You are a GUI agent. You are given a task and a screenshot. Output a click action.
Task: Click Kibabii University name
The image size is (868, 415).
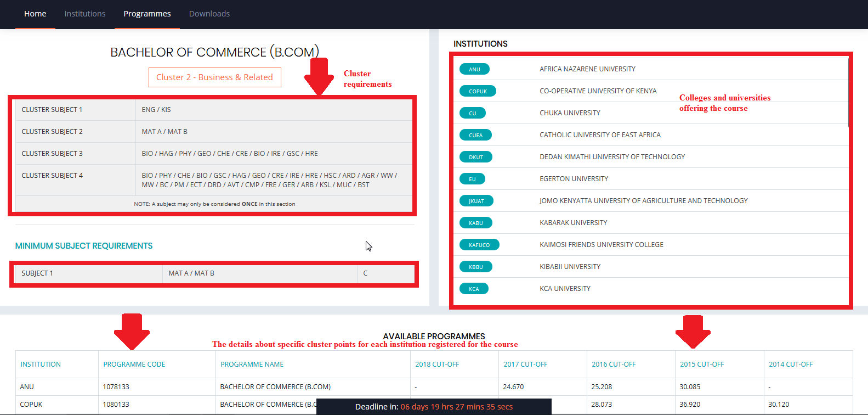point(570,267)
